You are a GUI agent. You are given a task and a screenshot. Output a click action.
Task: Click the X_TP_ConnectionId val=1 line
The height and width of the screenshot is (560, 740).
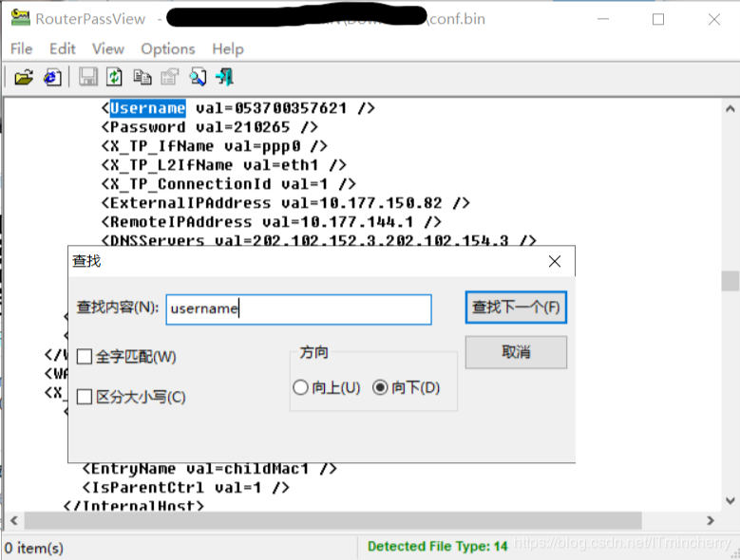click(228, 184)
